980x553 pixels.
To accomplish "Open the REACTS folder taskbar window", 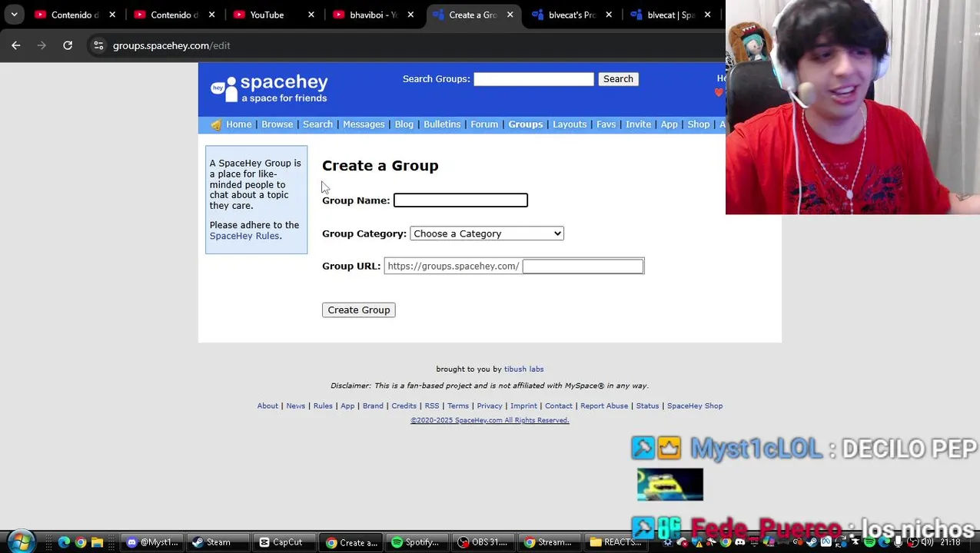I will coord(615,542).
